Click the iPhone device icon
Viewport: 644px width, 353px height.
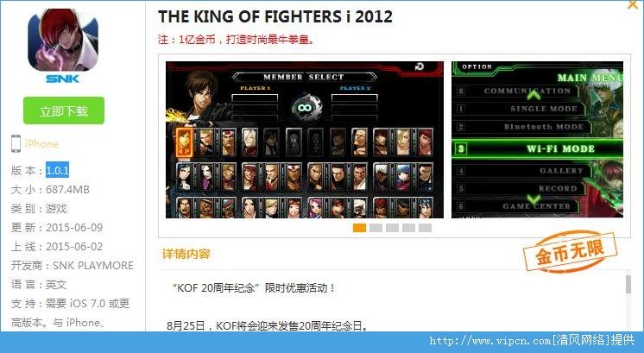[16, 143]
